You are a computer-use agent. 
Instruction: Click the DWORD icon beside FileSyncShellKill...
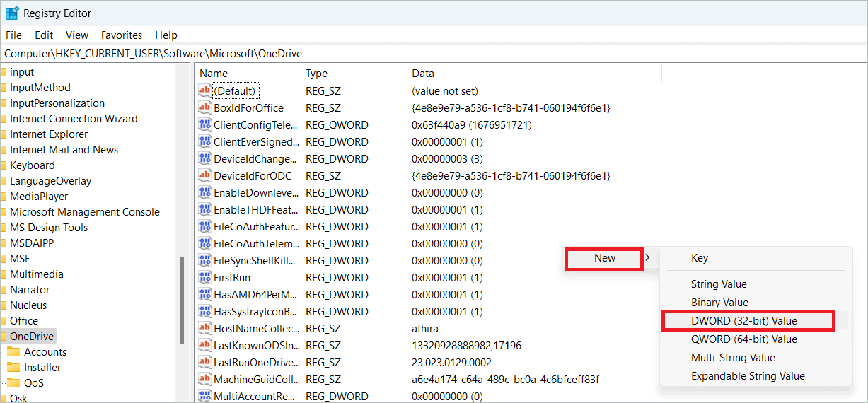pyautogui.click(x=205, y=260)
